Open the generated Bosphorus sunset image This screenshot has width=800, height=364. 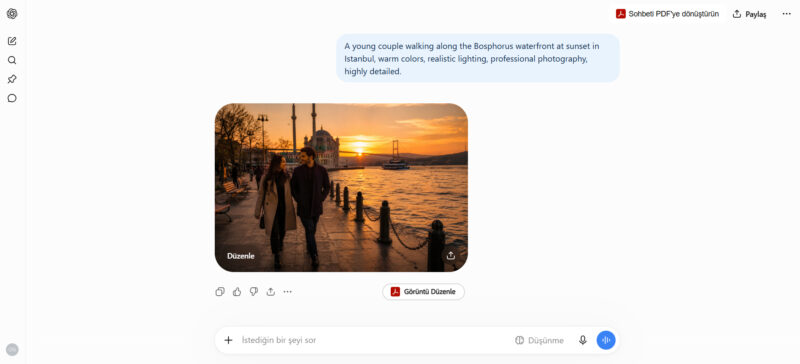pos(341,187)
